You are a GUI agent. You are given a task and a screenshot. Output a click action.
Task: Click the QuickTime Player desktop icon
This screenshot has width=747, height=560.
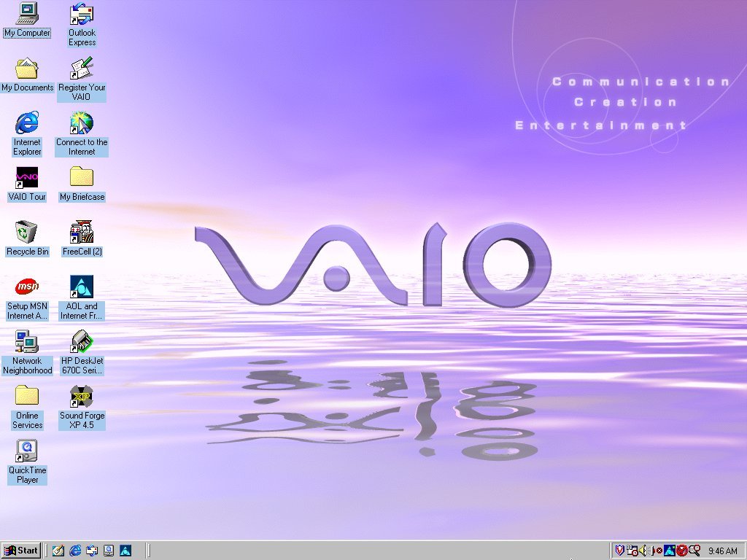click(27, 462)
